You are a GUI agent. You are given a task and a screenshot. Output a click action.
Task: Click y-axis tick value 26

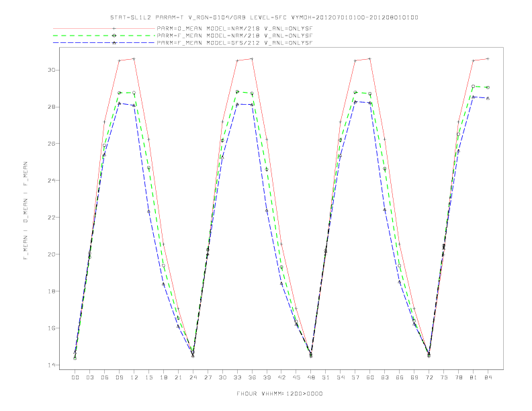(52, 144)
